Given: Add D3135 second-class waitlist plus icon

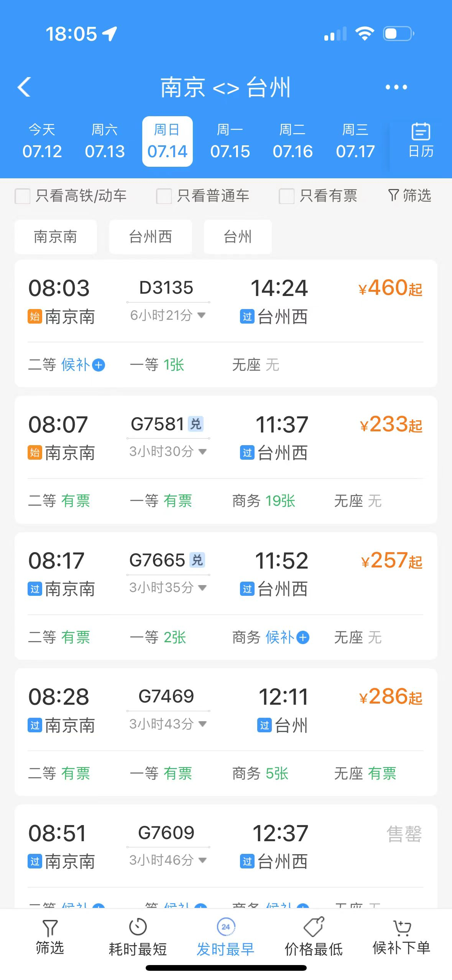Looking at the screenshot, I should [x=99, y=365].
